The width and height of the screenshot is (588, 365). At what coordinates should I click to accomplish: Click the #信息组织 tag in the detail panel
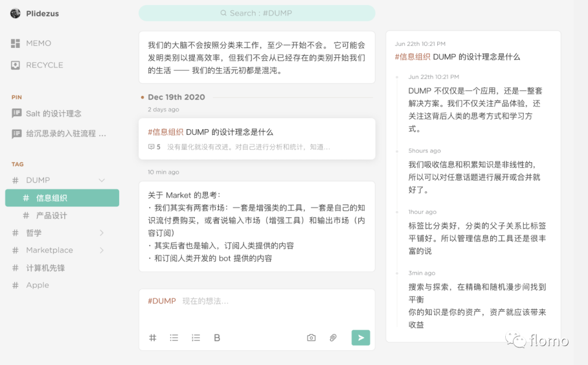click(x=413, y=57)
